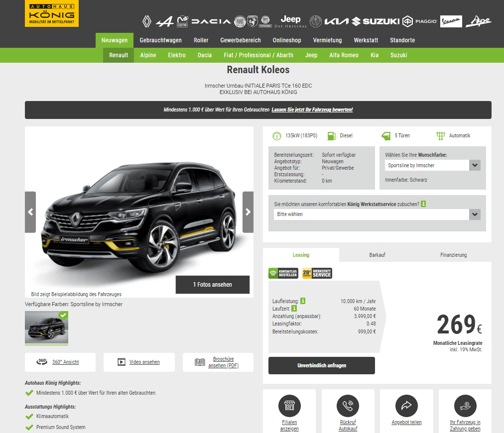This screenshot has height=433, width=504.
Task: Open the Werkstattservice Bitte wählen dropdown
Action: click(377, 214)
